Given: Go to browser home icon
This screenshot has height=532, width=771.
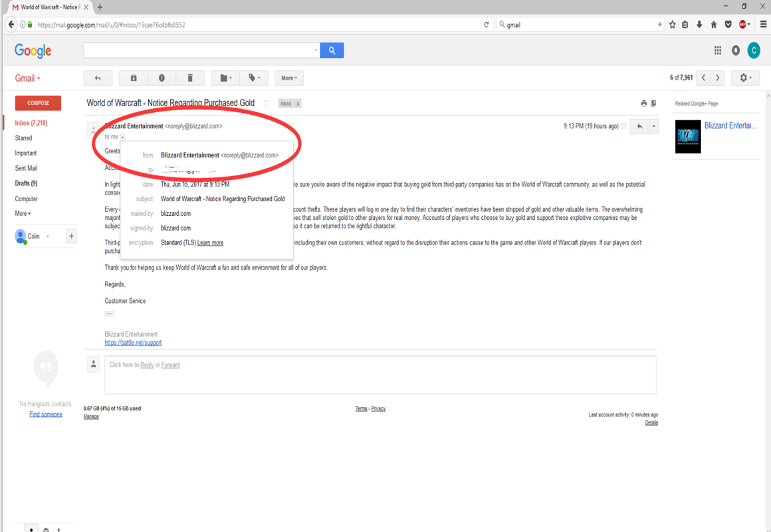Looking at the screenshot, I should point(713,25).
